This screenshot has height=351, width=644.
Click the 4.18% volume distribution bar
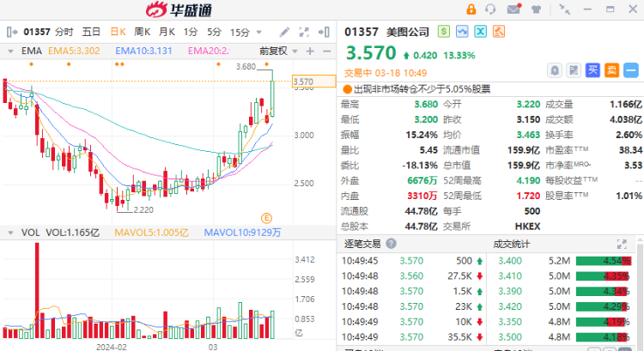click(603, 337)
